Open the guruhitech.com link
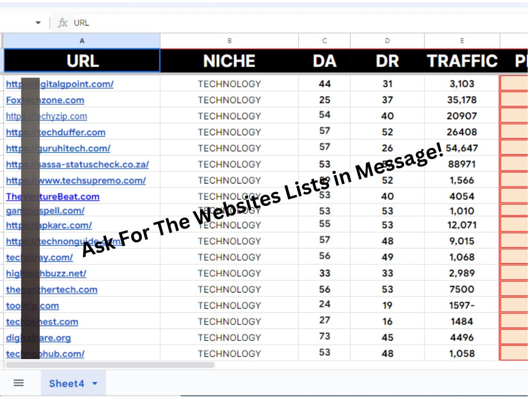Screen dimensions: 532x399 pyautogui.click(x=58, y=148)
